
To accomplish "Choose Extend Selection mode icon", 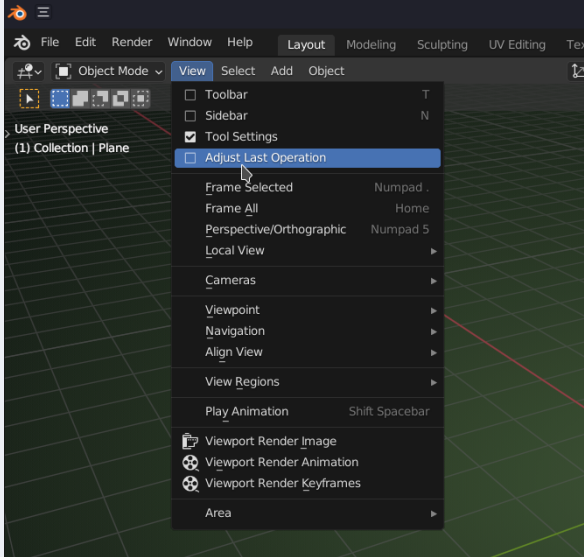I will 80,99.
